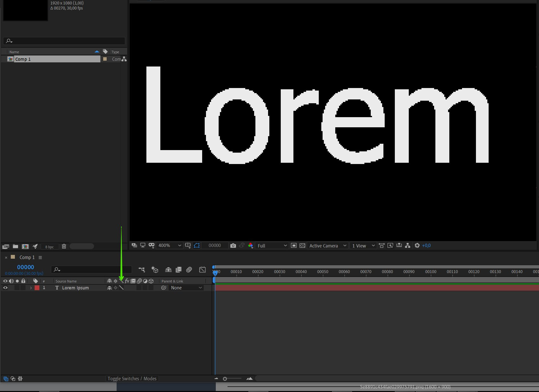Open project settings rocket icon
Image resolution: width=539 pixels, height=392 pixels.
[x=35, y=246]
